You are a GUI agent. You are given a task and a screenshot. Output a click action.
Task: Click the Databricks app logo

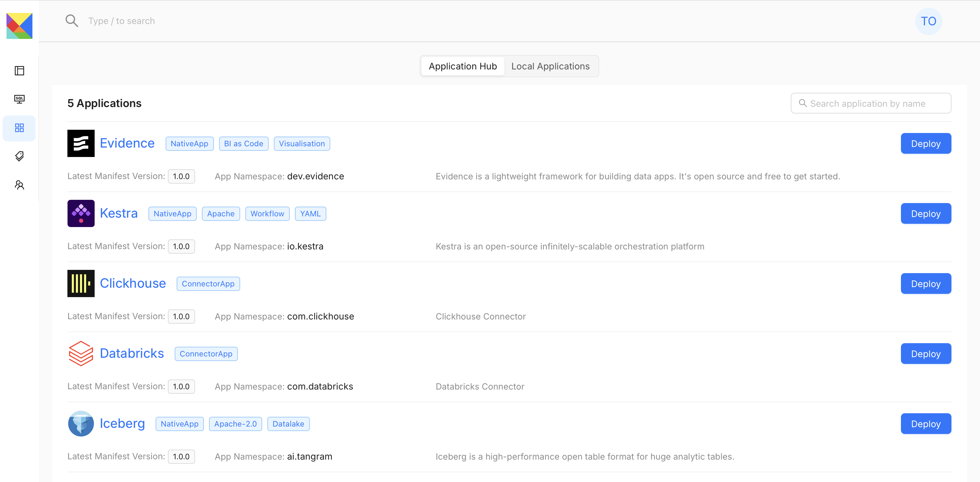[x=81, y=353]
